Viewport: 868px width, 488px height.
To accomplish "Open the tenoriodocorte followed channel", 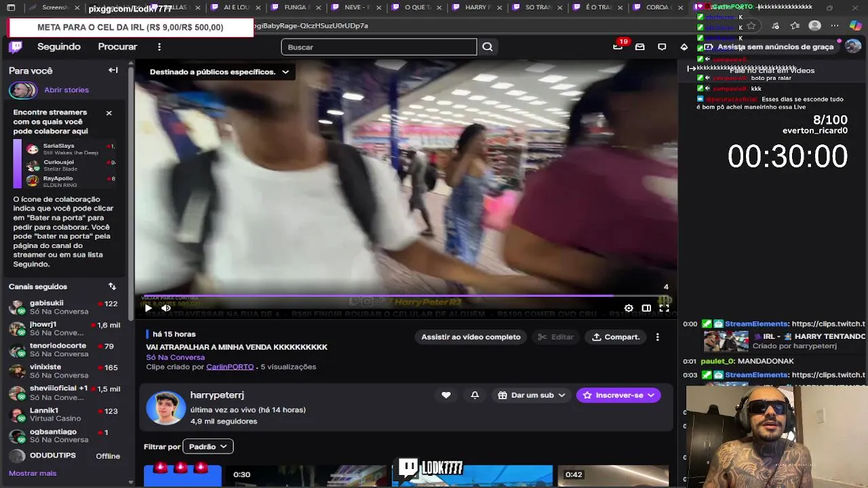I will click(64, 350).
